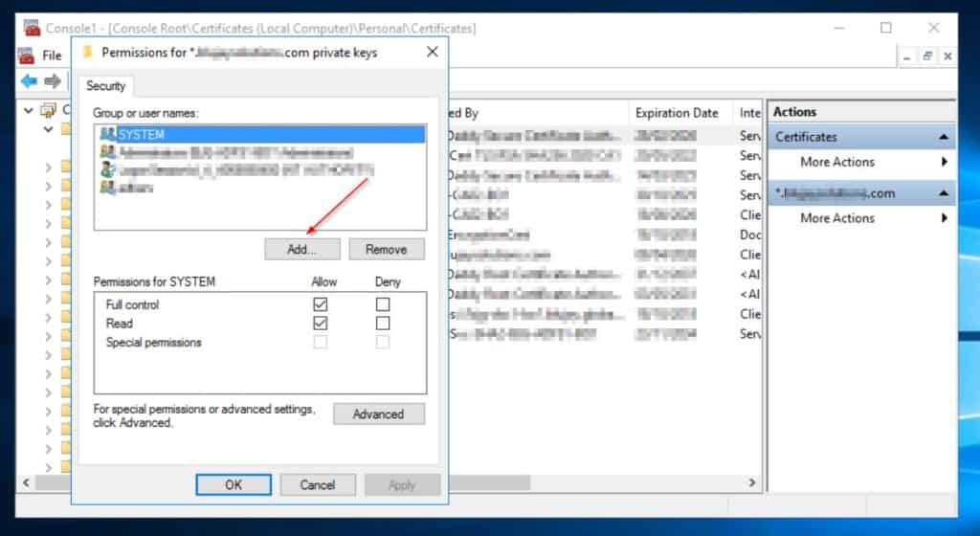Screen dimensions: 980x536
Task: Select the second blurred Administrators entry
Action: pyautogui.click(x=227, y=152)
